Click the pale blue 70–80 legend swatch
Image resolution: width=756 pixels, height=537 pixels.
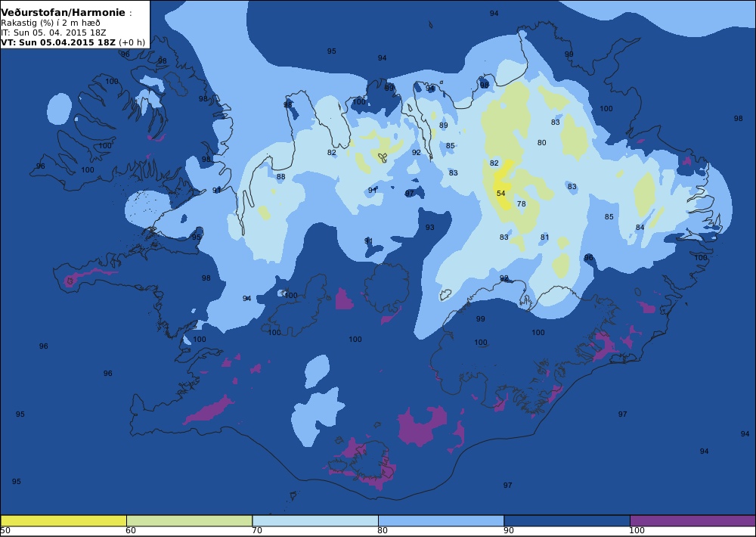(x=315, y=520)
